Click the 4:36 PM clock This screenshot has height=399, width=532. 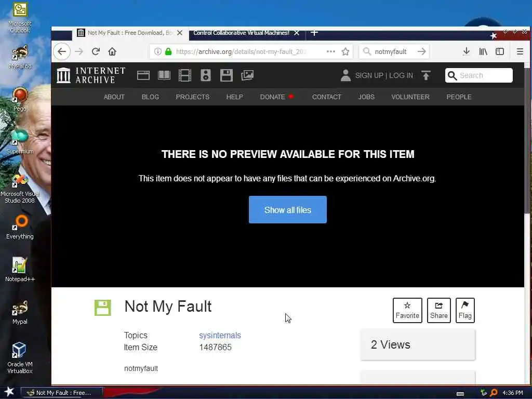[512, 393]
